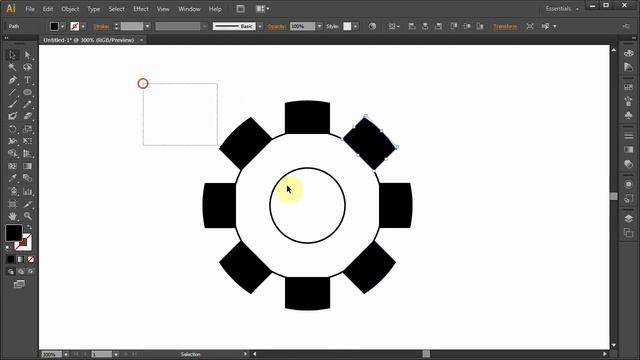Screen dimensions: 640x360
Task: Select the Direct Selection tool
Action: [x=27, y=55]
